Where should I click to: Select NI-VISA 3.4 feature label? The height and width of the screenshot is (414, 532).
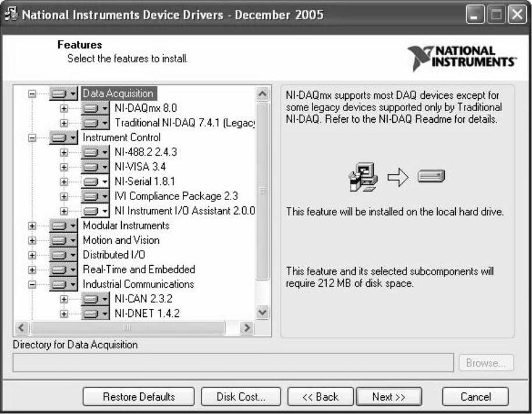coord(140,166)
